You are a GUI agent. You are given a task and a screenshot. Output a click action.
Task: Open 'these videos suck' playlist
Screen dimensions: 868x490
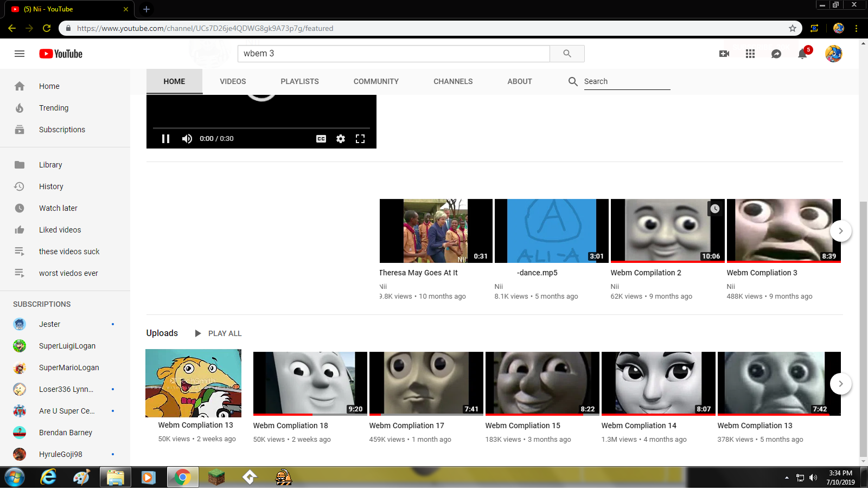pyautogui.click(x=65, y=252)
